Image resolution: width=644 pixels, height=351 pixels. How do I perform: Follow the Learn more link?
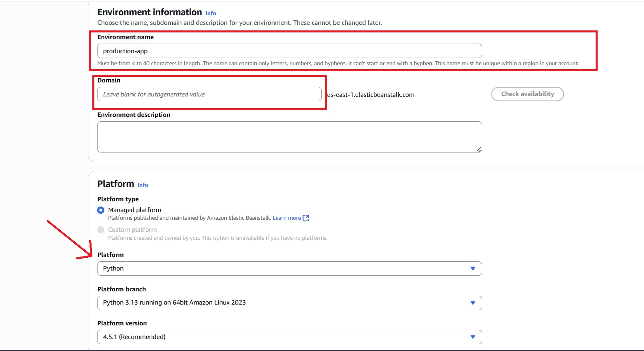tap(286, 218)
